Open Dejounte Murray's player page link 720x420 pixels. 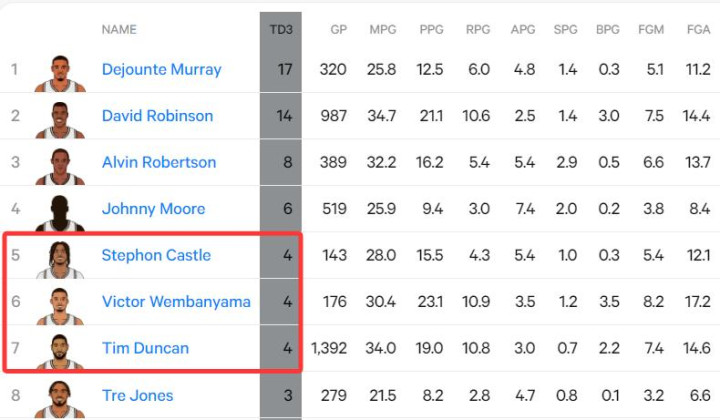[161, 70]
